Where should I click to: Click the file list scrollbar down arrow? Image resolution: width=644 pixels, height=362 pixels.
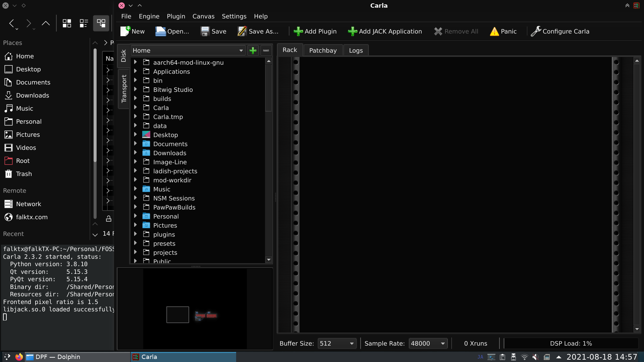coord(269,260)
